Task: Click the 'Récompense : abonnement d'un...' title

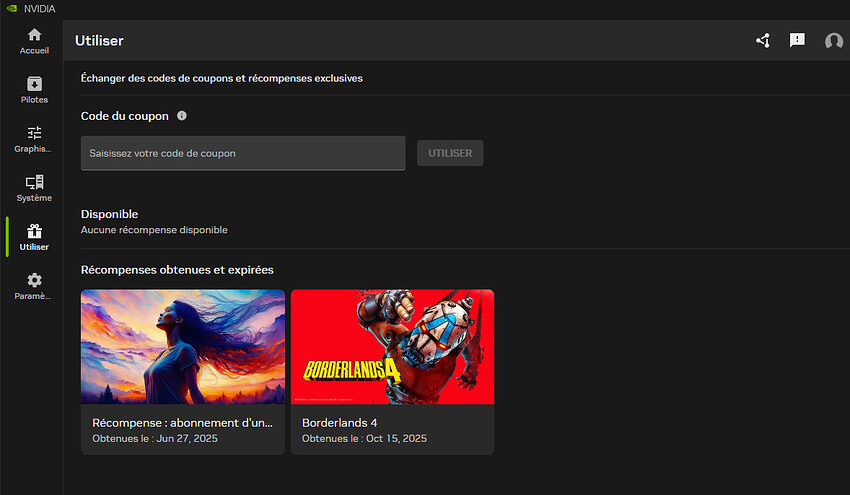Action: (182, 423)
